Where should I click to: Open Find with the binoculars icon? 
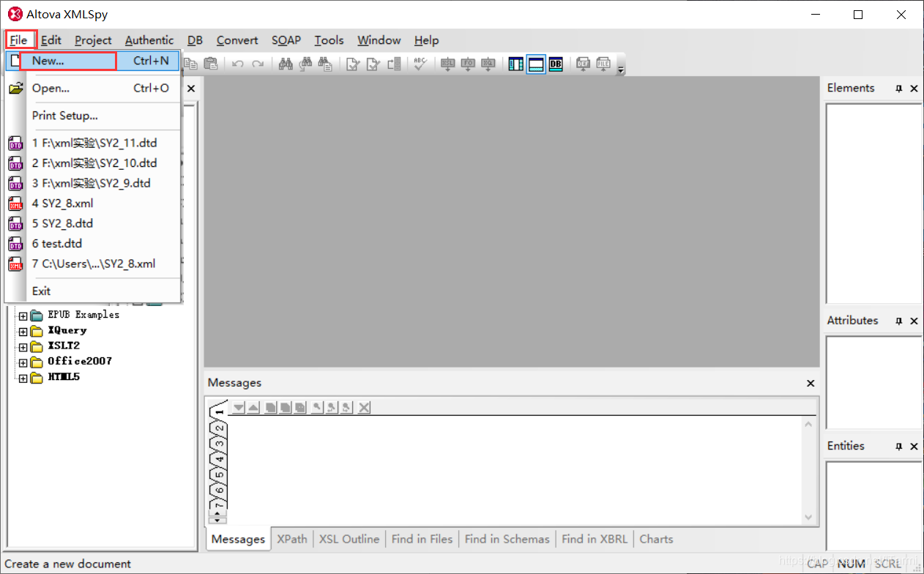click(286, 64)
